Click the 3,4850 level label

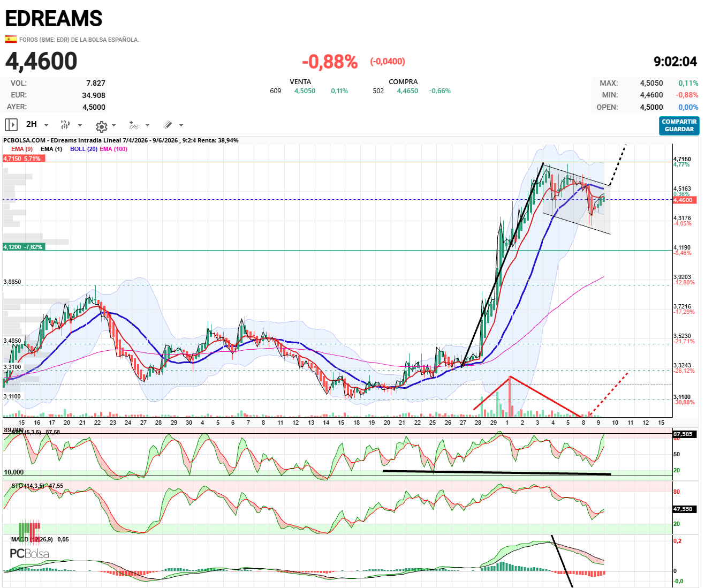pyautogui.click(x=12, y=341)
